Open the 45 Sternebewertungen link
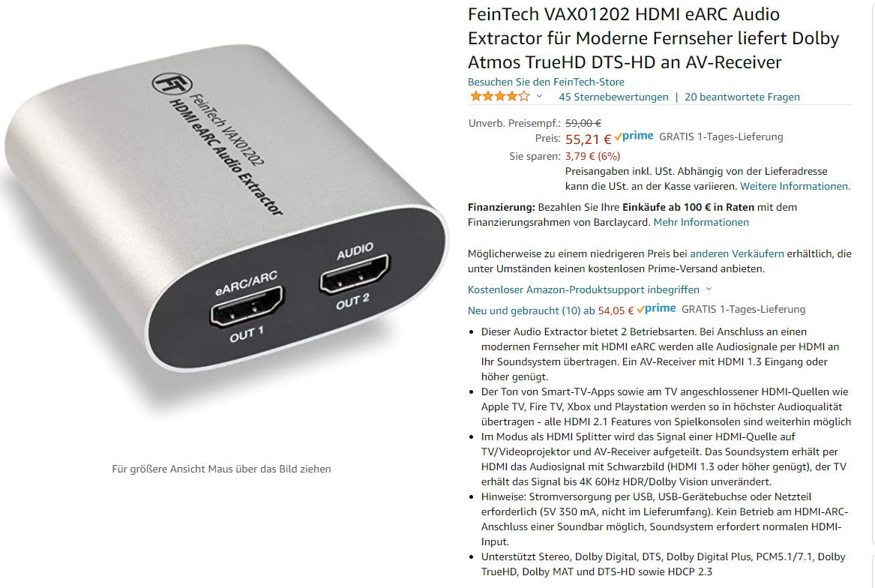This screenshot has height=588, width=875. click(x=613, y=97)
